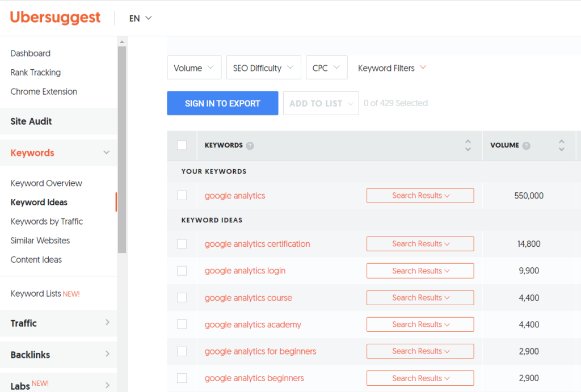Open the CPC filter dropdown

click(x=326, y=68)
